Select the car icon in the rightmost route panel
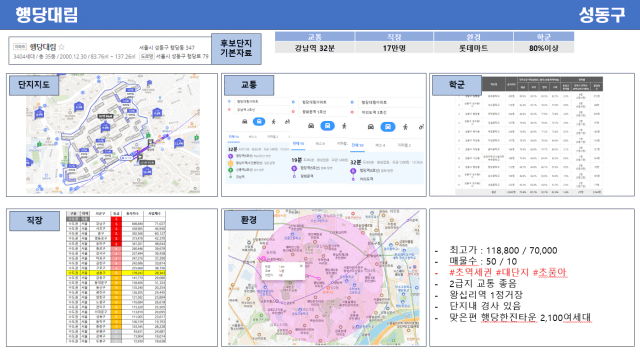This screenshot has width=640, height=360. click(x=371, y=127)
